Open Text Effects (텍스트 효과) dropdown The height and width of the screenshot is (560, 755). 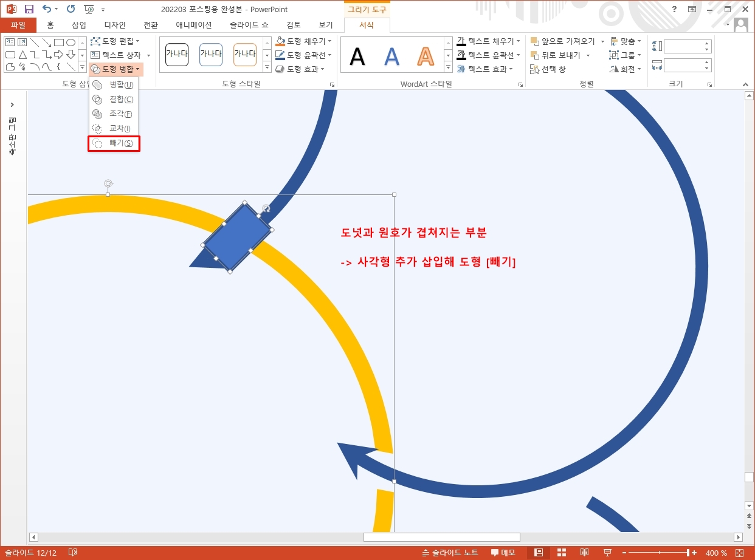point(484,69)
